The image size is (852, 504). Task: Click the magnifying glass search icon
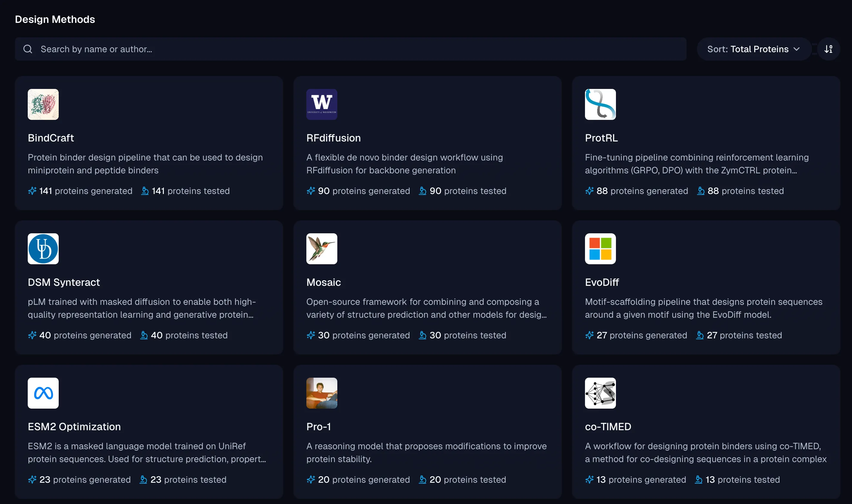pos(28,49)
